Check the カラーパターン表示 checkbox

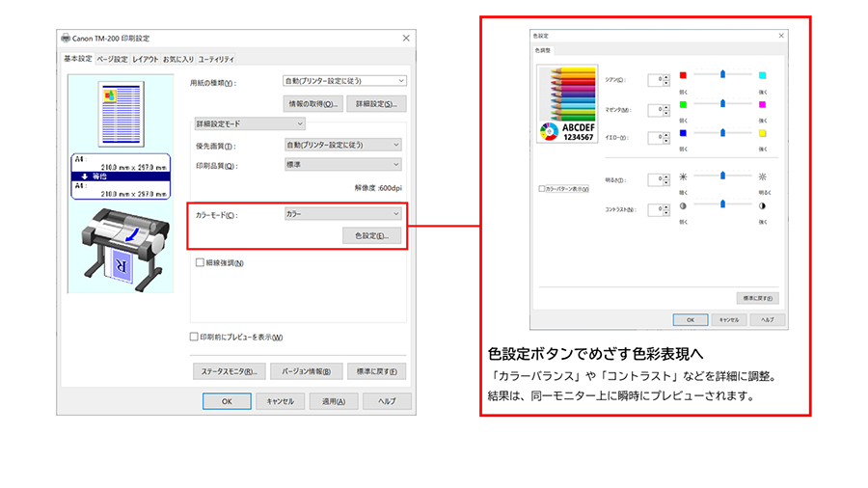pos(542,189)
